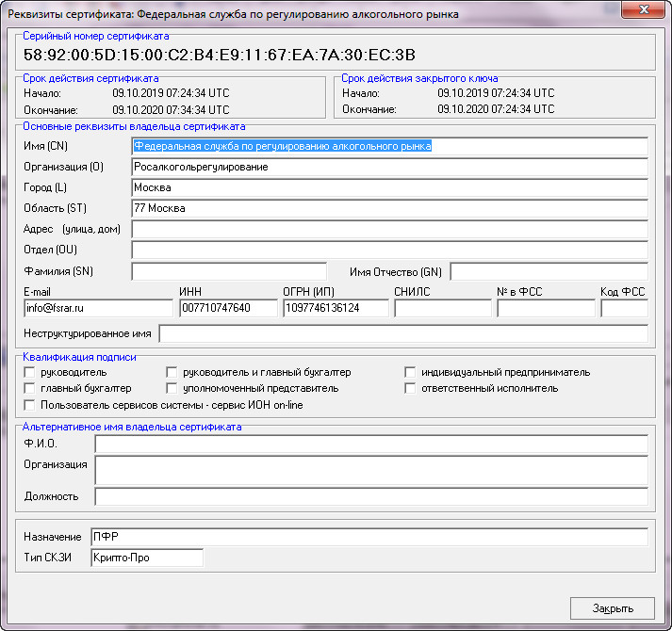This screenshot has width=672, height=631.
Task: Click the Альтернативное имя владельца сертификата label
Action: (x=132, y=427)
